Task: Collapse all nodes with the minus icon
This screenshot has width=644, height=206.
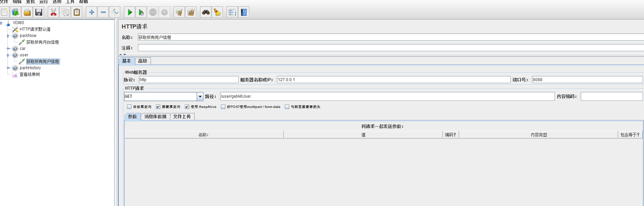Action: pos(103,12)
